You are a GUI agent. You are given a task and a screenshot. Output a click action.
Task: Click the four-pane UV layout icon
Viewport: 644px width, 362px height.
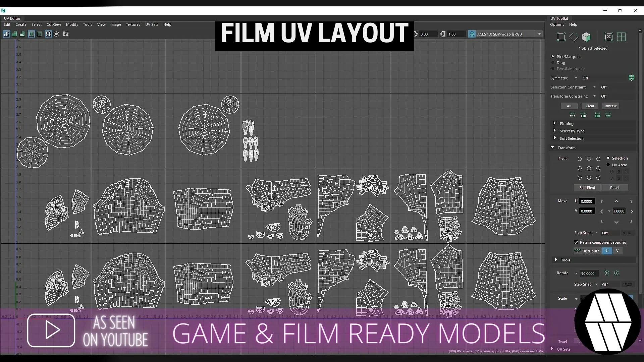[x=621, y=37]
